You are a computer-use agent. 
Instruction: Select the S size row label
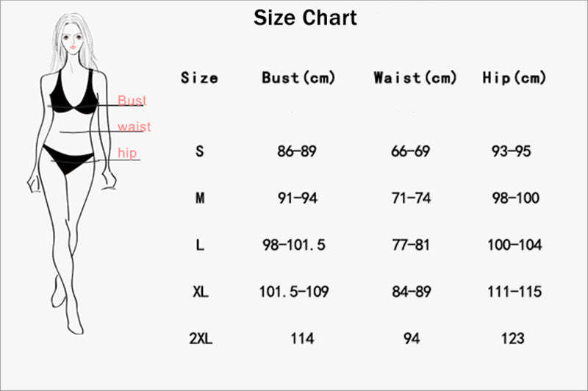[x=200, y=151]
